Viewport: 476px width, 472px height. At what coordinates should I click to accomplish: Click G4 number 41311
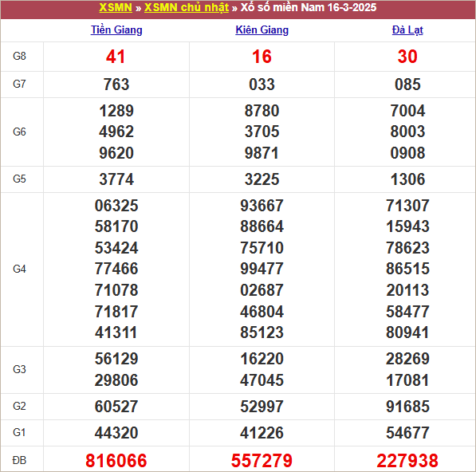pyautogui.click(x=116, y=332)
